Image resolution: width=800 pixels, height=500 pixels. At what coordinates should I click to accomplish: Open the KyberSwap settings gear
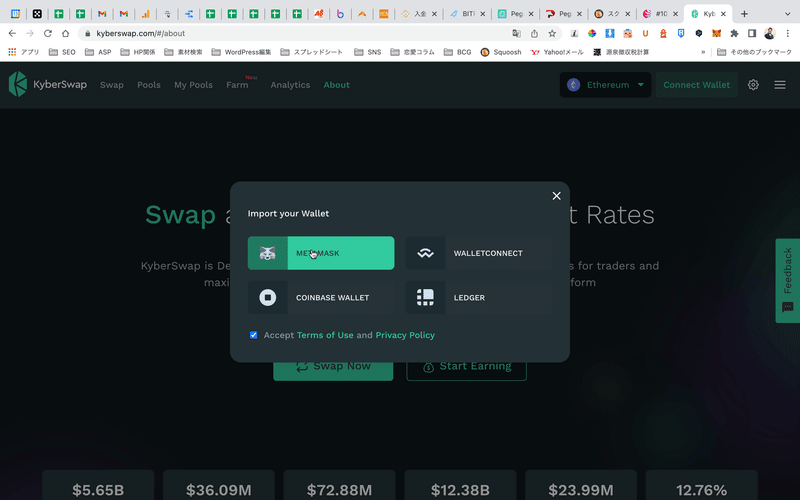(x=753, y=85)
